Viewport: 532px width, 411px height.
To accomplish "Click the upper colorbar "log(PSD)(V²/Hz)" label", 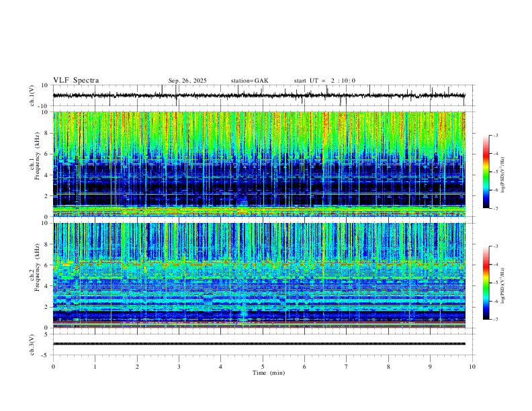I will (x=503, y=175).
